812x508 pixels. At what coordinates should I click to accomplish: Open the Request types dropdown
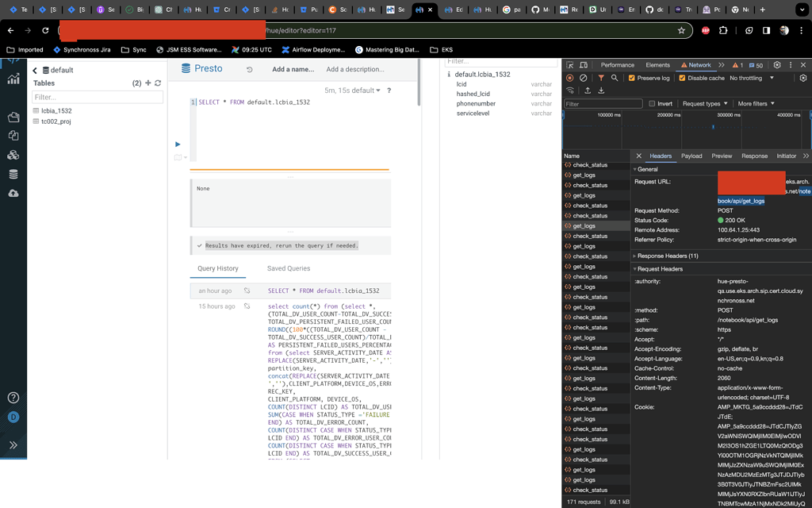(702, 103)
